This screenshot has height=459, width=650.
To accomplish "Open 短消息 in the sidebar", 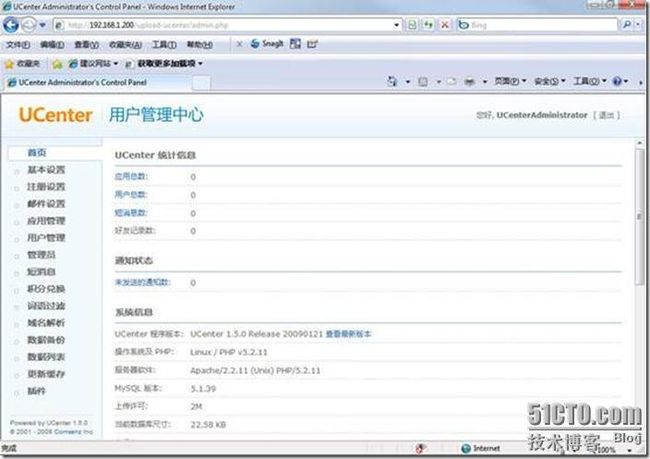I will pyautogui.click(x=41, y=272).
